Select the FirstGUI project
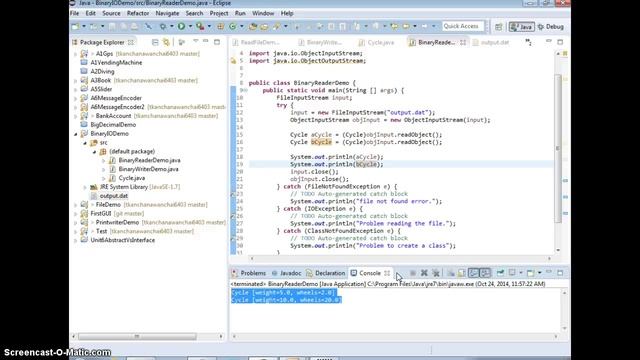640x360 pixels. click(x=101, y=213)
